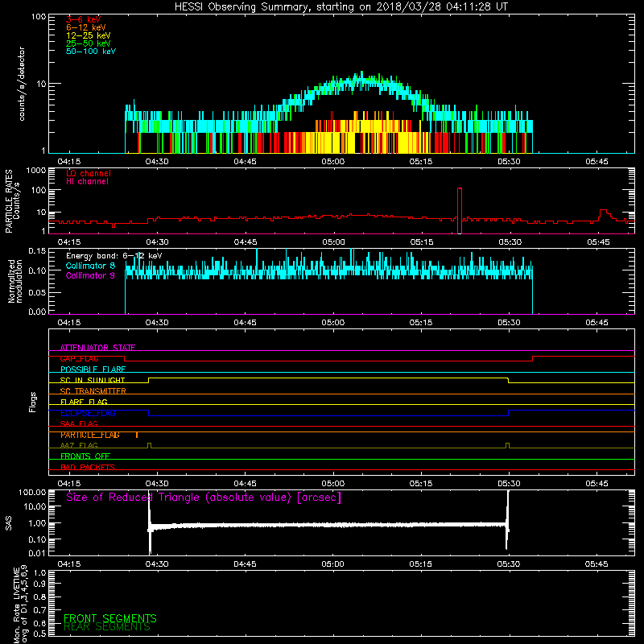This screenshot has width=644, height=644.
Task: Click the Flags axis title
Action: 33,402
